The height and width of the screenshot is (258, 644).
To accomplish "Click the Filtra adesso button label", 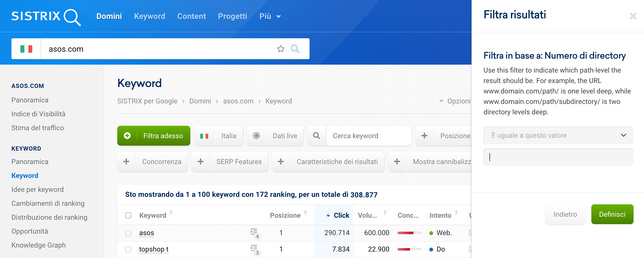I will tap(163, 136).
